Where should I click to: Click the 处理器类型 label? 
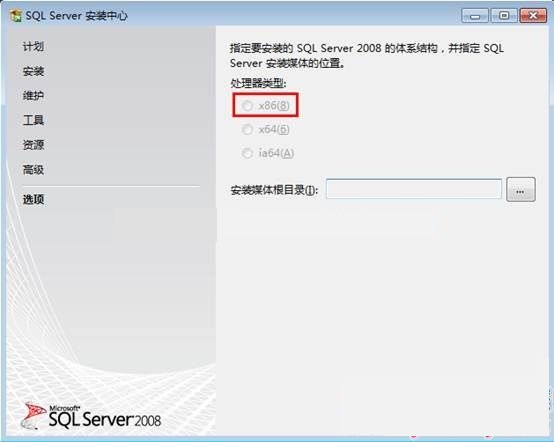coord(258,83)
